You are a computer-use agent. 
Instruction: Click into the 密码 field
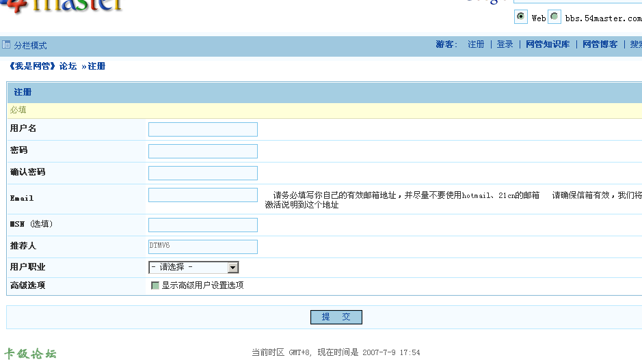tap(202, 151)
